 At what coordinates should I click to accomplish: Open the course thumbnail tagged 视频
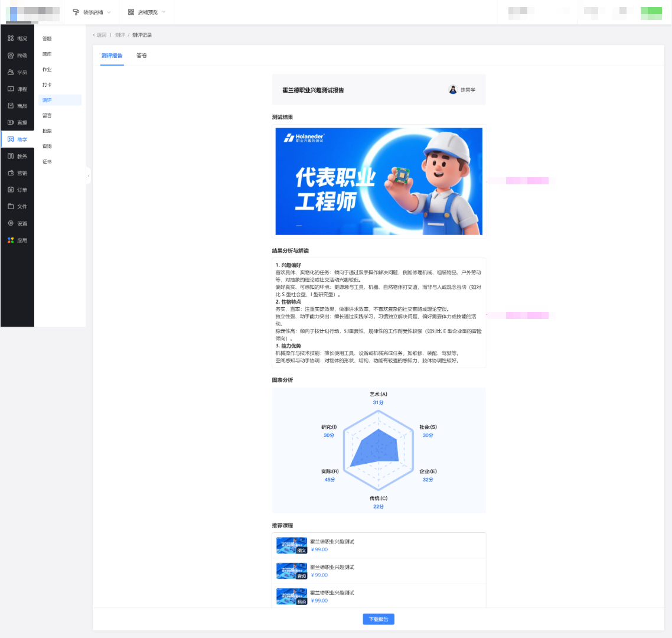[x=292, y=597]
